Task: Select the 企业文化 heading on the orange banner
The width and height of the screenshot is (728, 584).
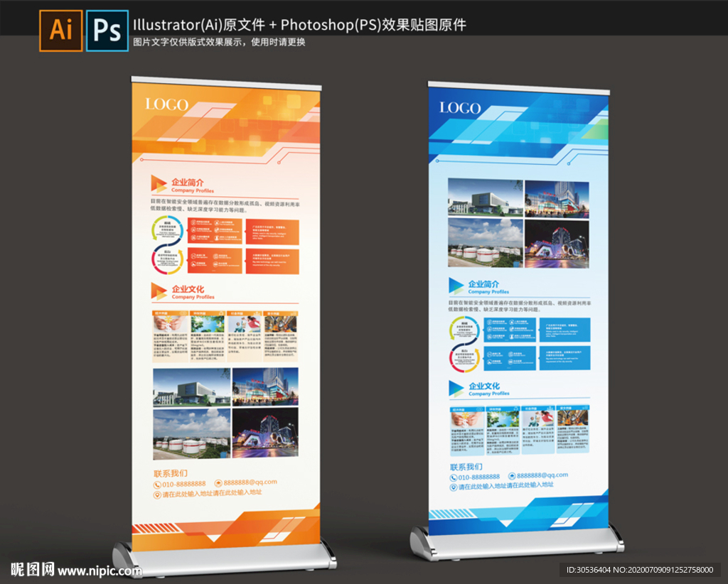Action: tap(188, 289)
